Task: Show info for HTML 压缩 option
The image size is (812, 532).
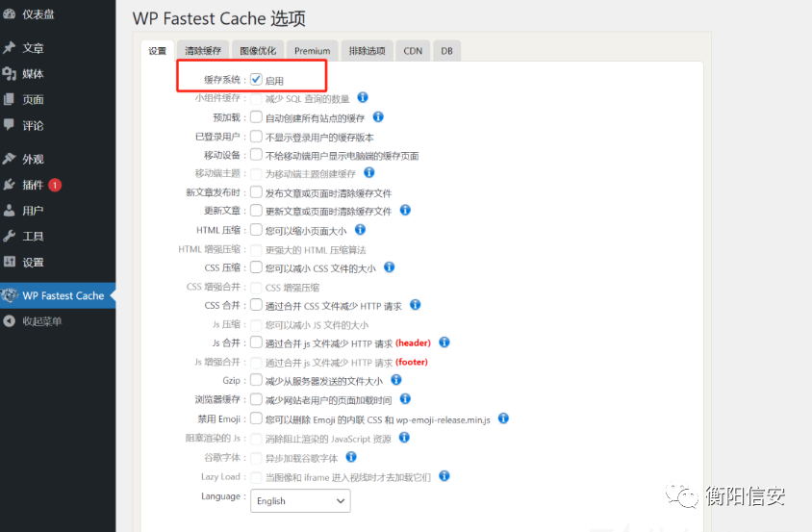Action: click(360, 230)
